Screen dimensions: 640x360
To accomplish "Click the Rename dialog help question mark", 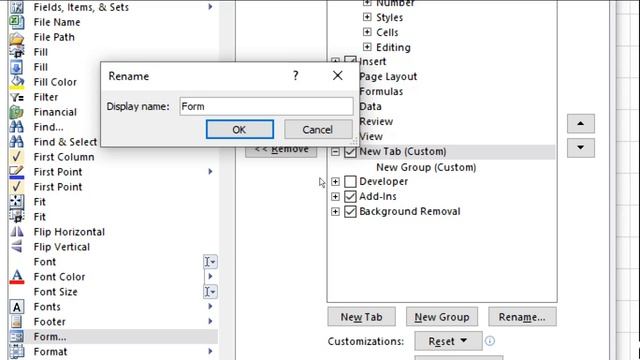I will click(x=296, y=75).
